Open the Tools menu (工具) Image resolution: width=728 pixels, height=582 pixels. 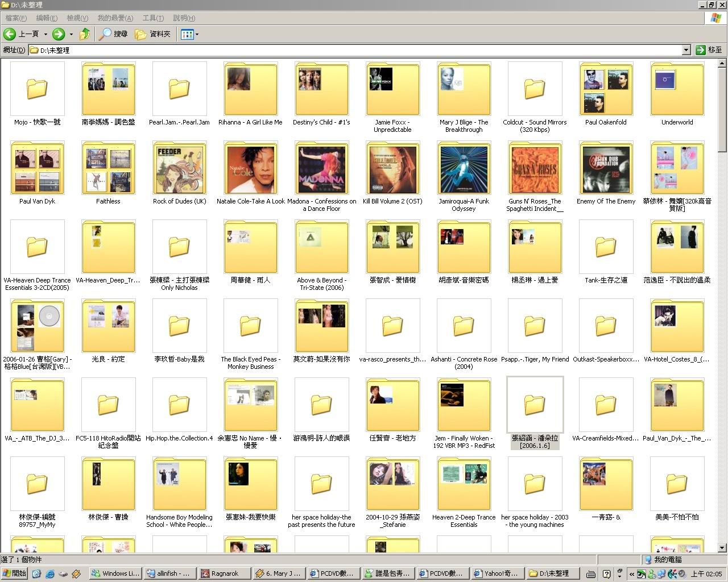tap(153, 18)
